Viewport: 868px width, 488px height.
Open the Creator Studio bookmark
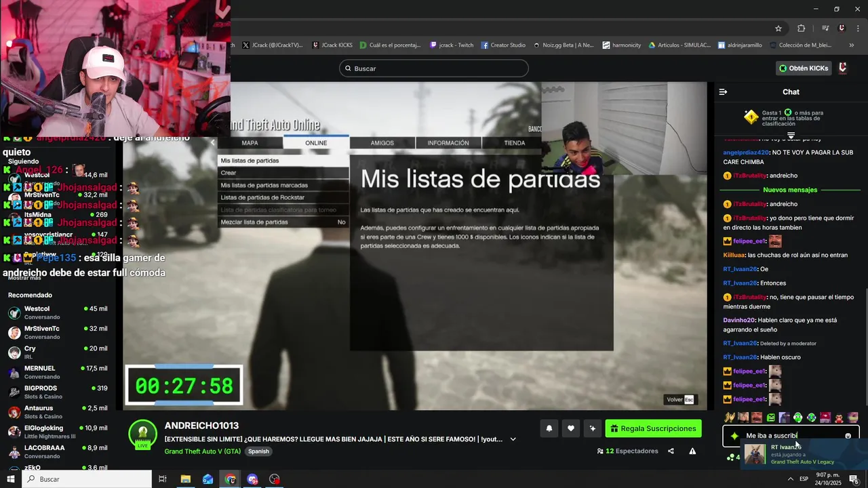coord(503,45)
